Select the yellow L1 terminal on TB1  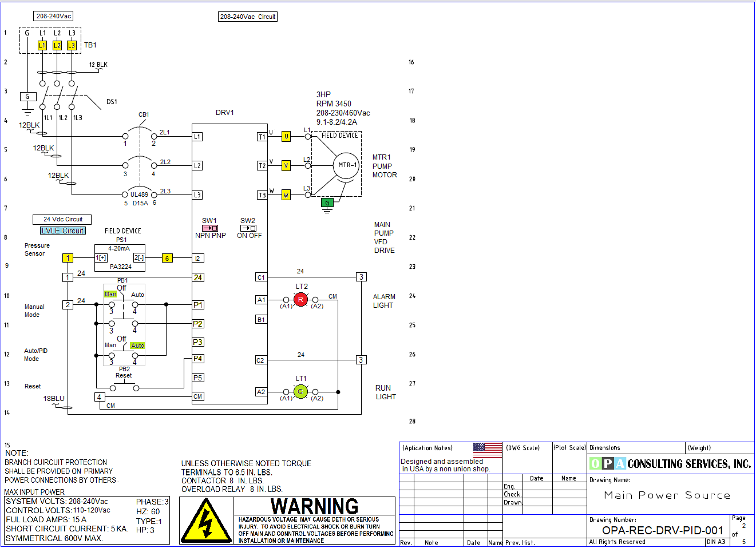(42, 45)
